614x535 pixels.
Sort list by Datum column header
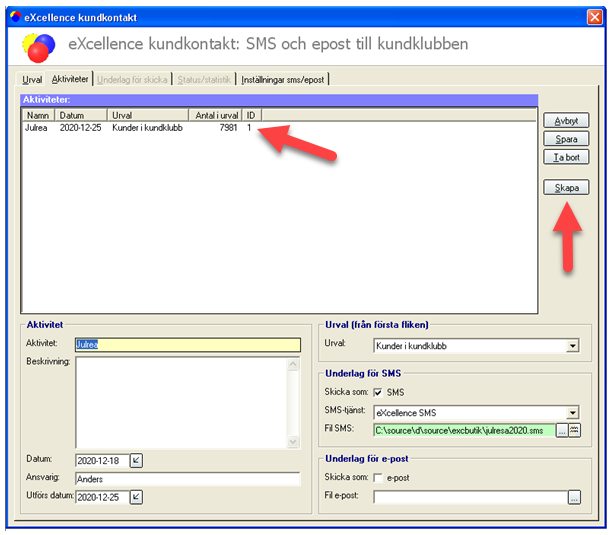80,115
